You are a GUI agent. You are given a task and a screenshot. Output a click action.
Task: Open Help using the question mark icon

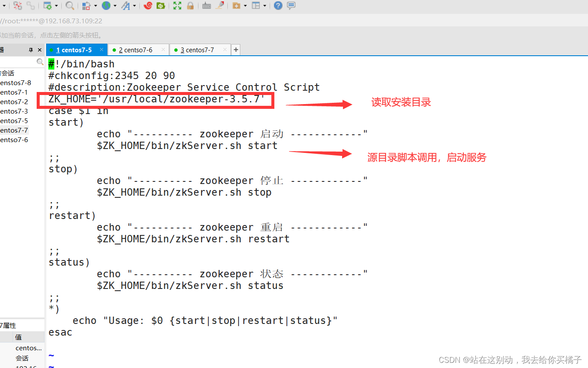[277, 6]
